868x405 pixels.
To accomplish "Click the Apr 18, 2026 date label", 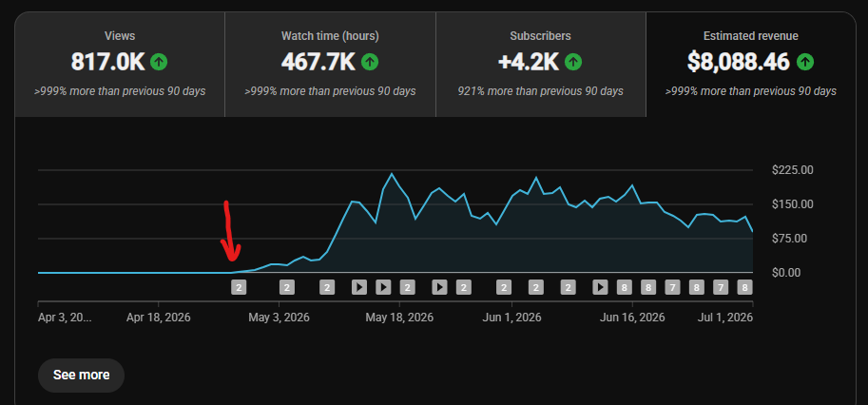I will tap(159, 318).
